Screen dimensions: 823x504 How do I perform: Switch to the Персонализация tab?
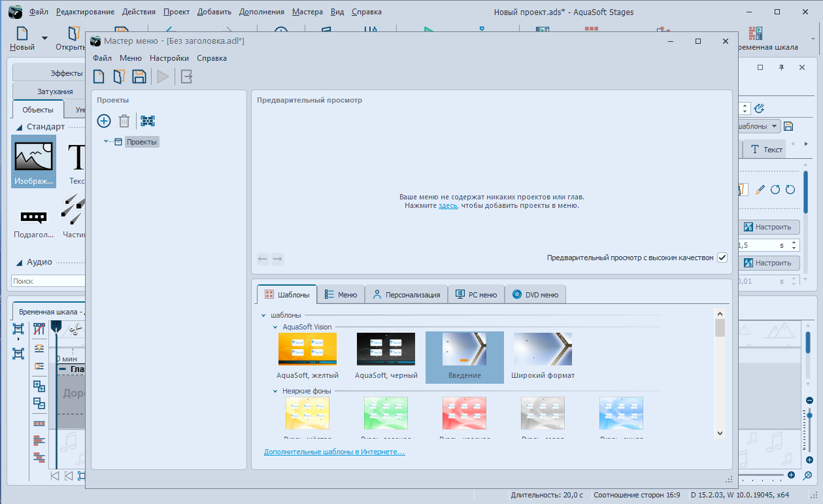coord(406,295)
